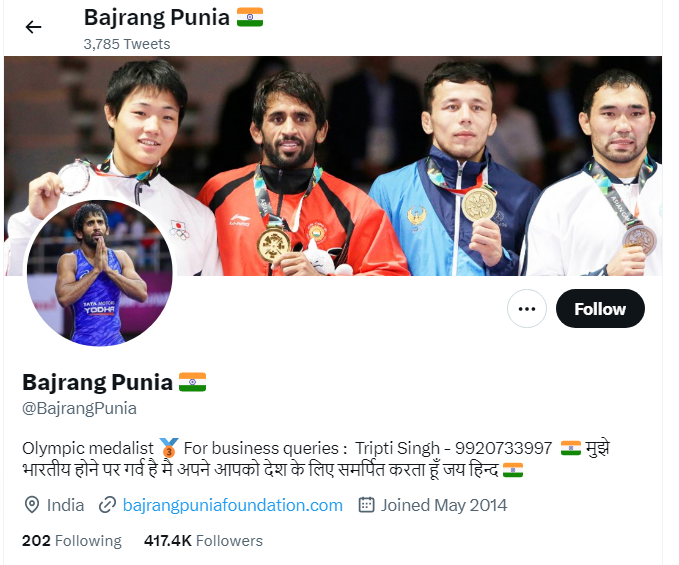Screen dimensions: 679x565
Task: Open the bajrangpuniafoundation.com link
Action: click(233, 505)
